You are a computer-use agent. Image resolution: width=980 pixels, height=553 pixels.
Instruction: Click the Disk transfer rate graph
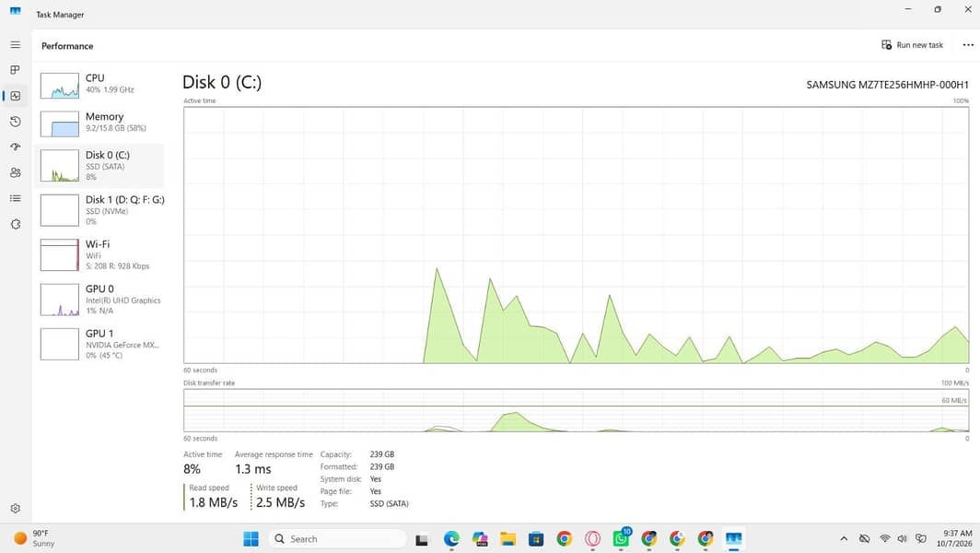(x=577, y=410)
